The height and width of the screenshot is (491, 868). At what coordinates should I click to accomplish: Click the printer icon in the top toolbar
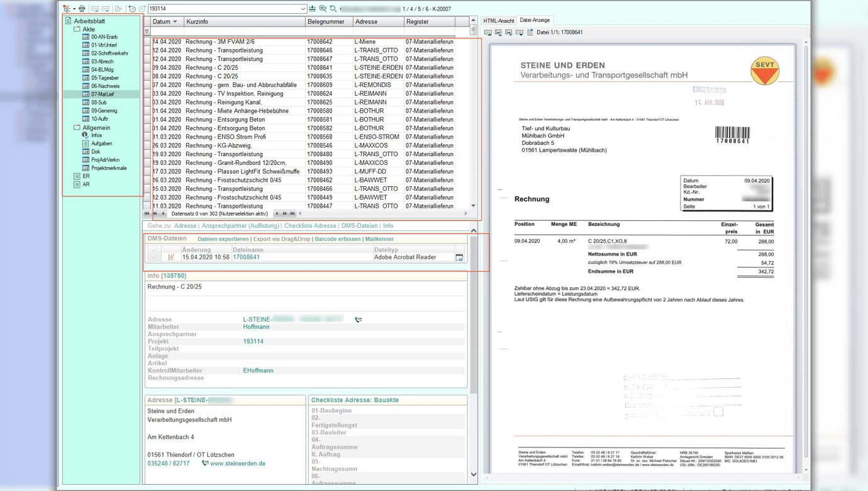click(82, 9)
